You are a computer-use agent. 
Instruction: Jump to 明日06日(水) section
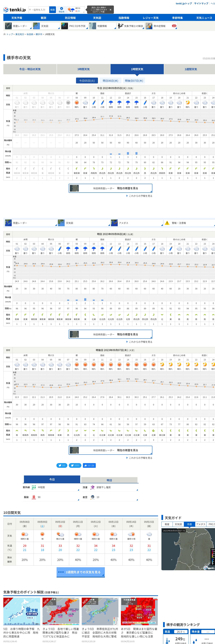(x=110, y=81)
